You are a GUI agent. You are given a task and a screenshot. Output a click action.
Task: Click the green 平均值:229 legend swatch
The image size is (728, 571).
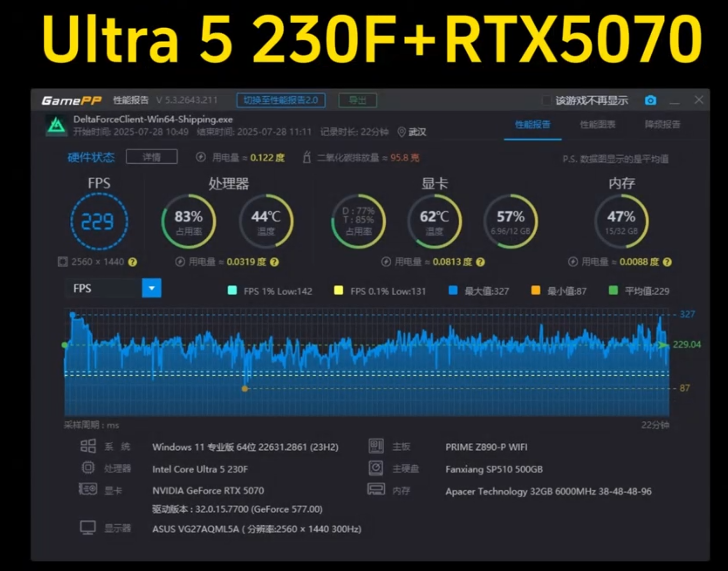pos(613,290)
